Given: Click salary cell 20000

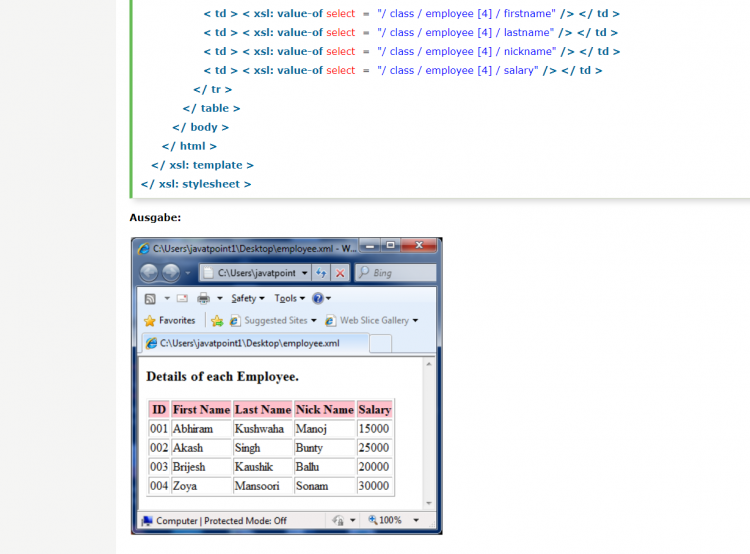Looking at the screenshot, I should pos(375,467).
